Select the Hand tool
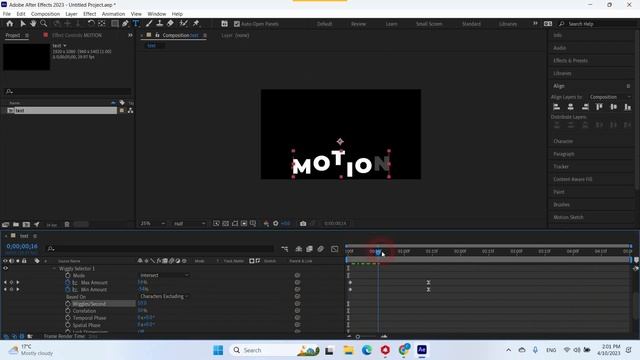 click(x=33, y=24)
